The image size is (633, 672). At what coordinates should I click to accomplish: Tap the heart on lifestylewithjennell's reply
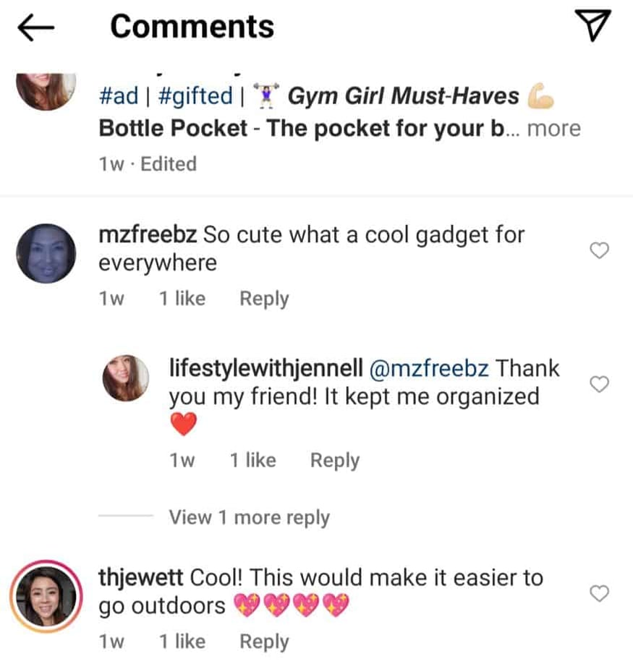pos(599,384)
